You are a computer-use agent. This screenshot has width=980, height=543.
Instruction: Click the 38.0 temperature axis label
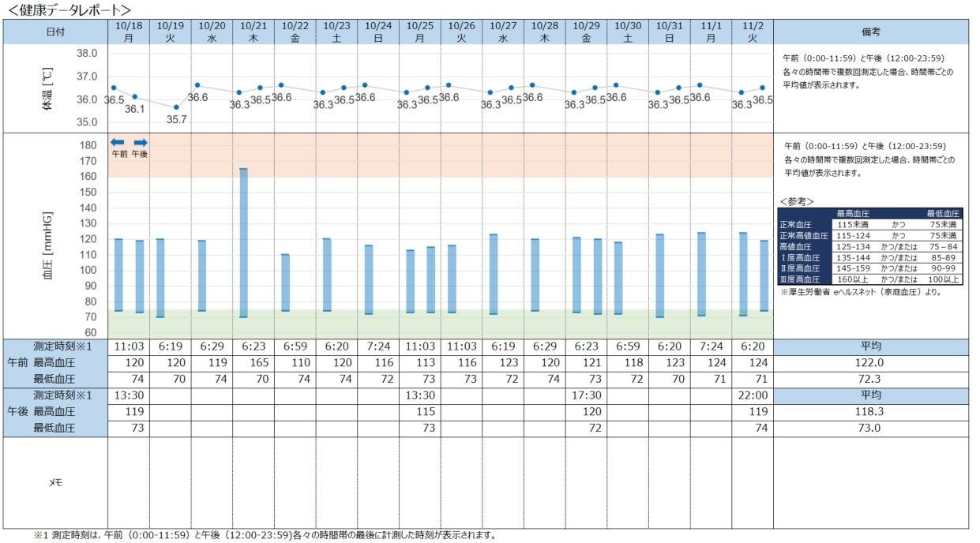click(87, 54)
